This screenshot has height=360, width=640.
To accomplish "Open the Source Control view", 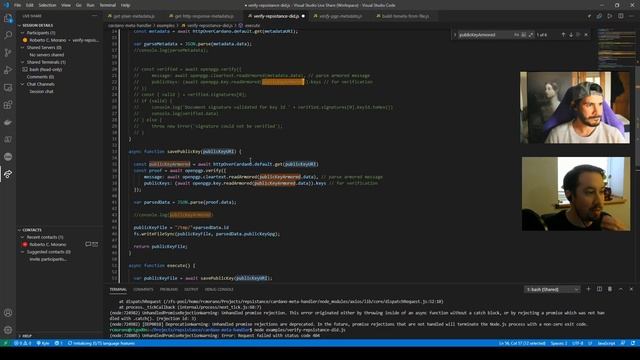I will click(8, 53).
